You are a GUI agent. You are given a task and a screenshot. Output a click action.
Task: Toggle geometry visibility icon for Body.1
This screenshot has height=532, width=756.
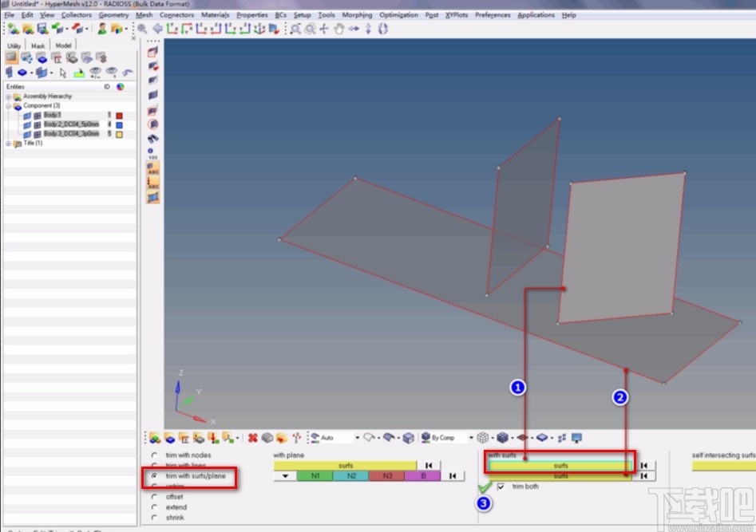[x=27, y=115]
